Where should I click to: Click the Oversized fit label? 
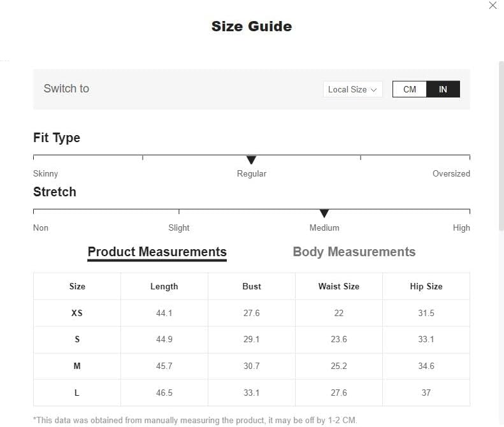pos(451,173)
